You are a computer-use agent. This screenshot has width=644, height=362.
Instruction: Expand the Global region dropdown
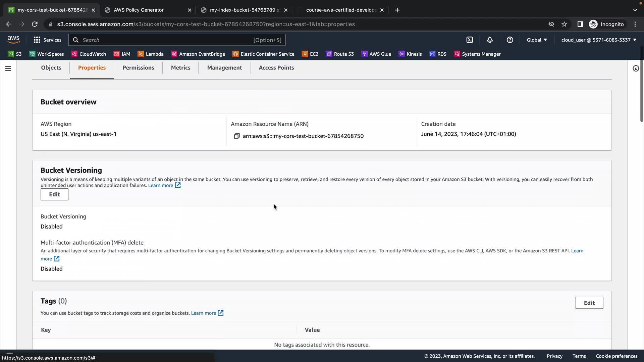pos(537,40)
